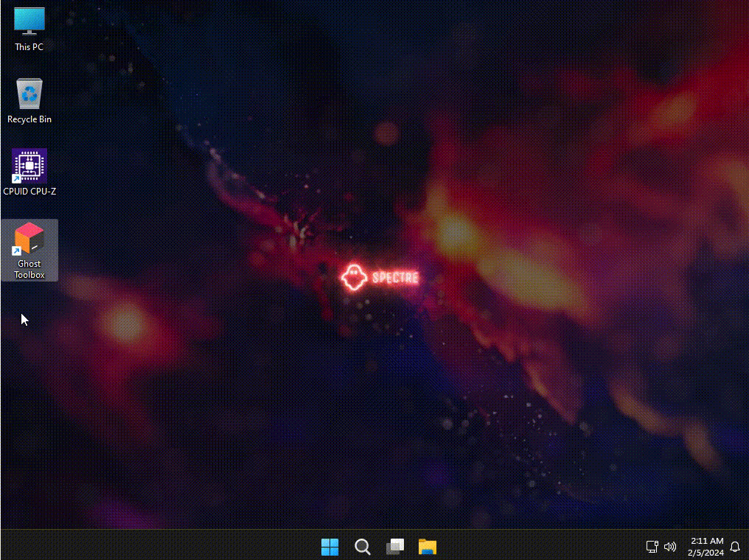Open the Windows Start menu

coord(330,547)
